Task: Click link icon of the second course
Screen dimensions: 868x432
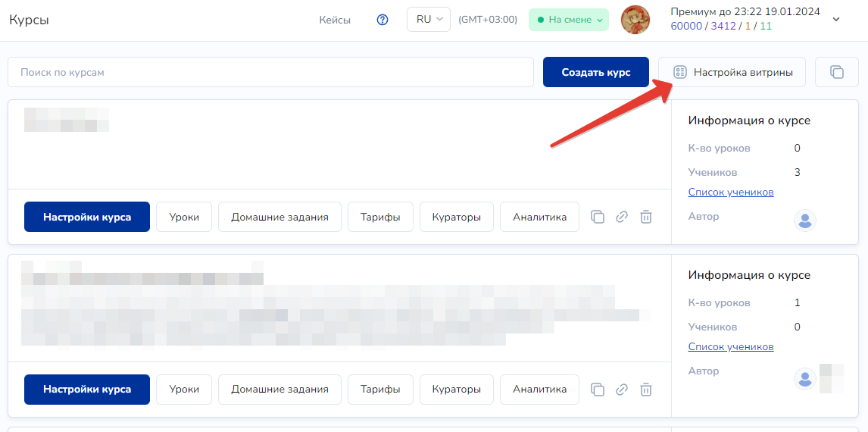Action: [622, 390]
